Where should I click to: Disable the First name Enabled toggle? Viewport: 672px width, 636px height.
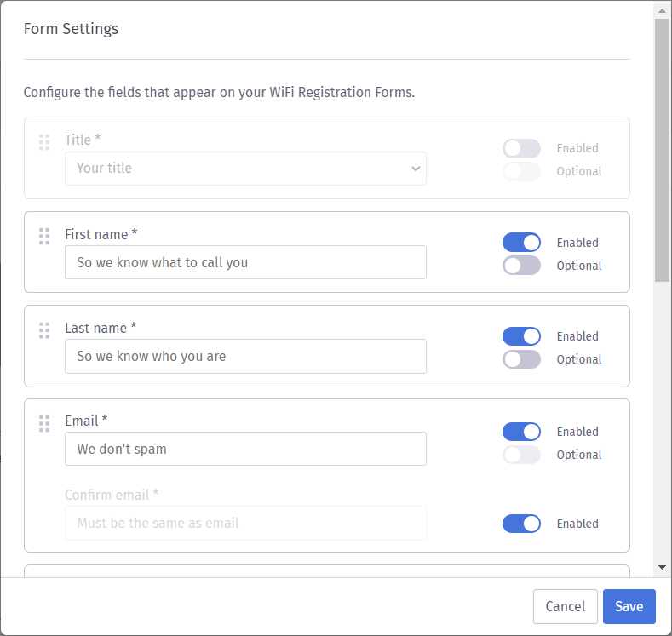[x=521, y=243]
